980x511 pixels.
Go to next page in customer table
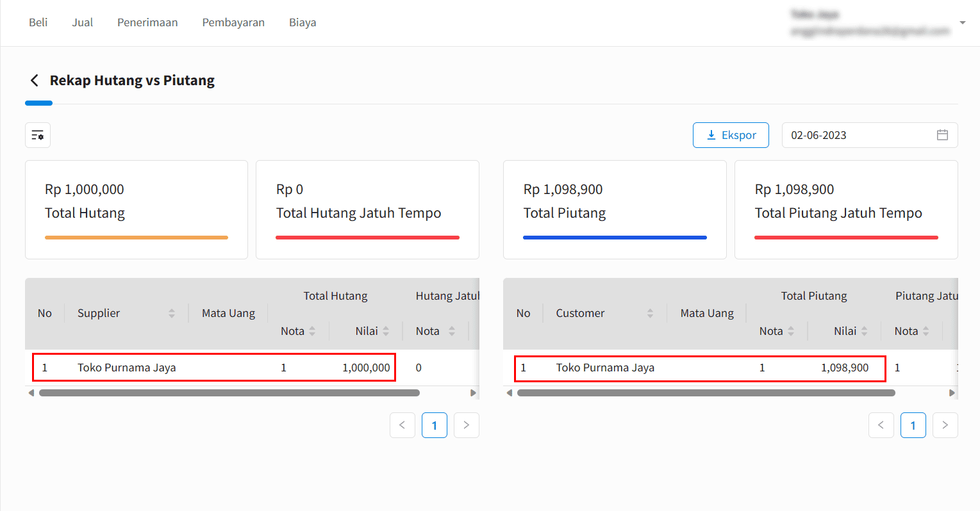945,425
